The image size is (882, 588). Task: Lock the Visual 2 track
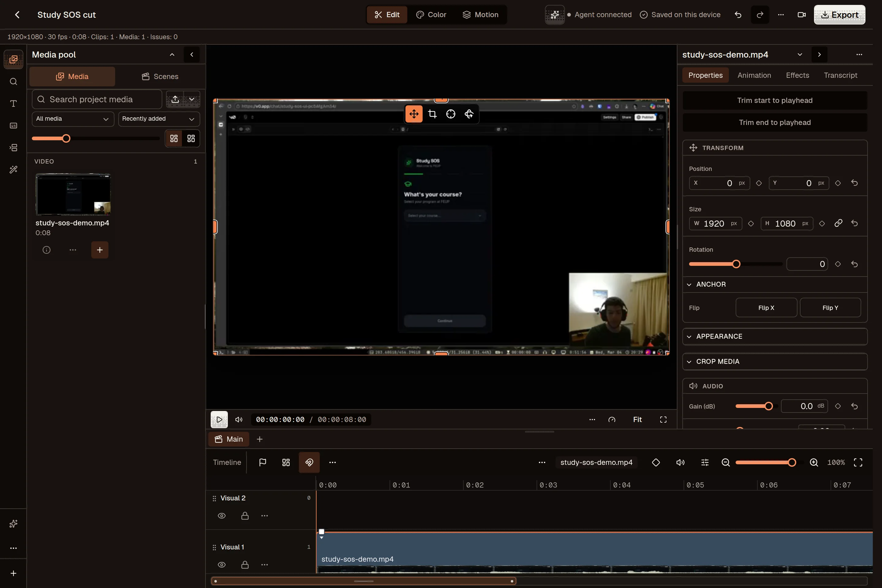pos(245,516)
